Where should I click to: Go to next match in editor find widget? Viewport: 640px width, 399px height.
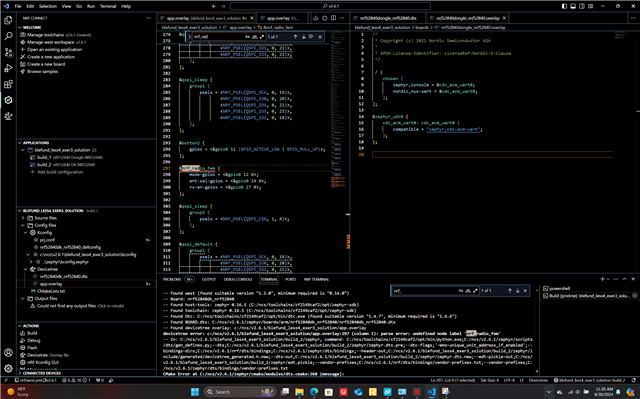coord(304,37)
